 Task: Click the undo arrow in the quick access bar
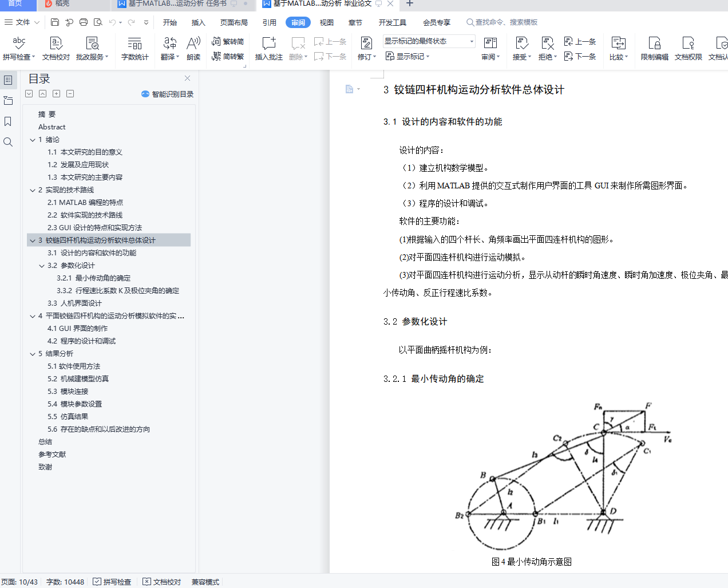pos(113,22)
